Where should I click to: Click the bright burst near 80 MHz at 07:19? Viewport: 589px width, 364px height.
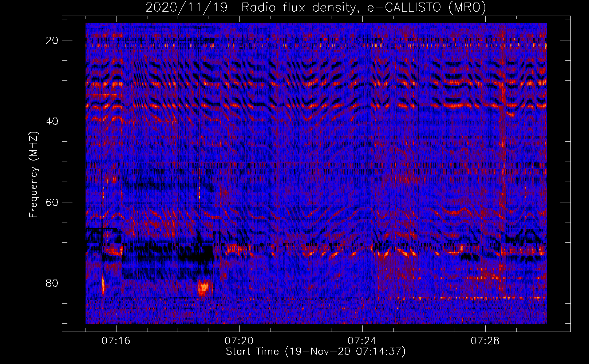[x=204, y=288]
